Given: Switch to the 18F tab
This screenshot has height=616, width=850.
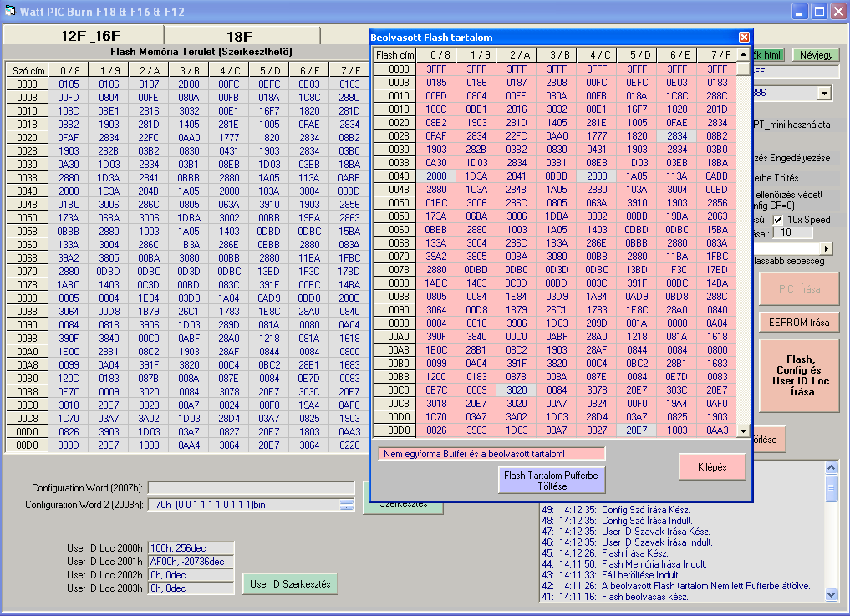Looking at the screenshot, I should pyautogui.click(x=242, y=36).
